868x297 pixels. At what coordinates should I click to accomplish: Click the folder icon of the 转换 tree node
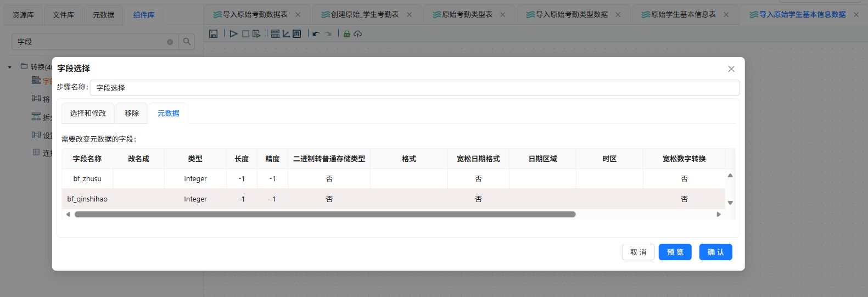(24, 66)
